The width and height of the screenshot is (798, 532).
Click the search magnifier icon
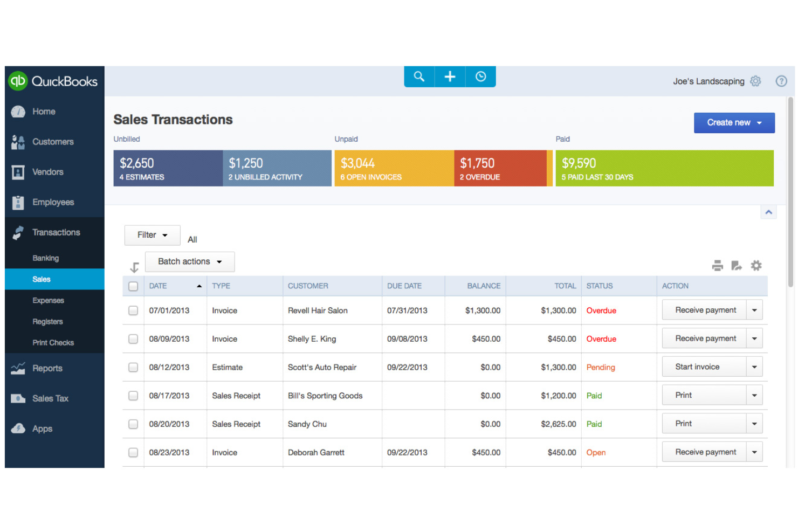point(419,77)
